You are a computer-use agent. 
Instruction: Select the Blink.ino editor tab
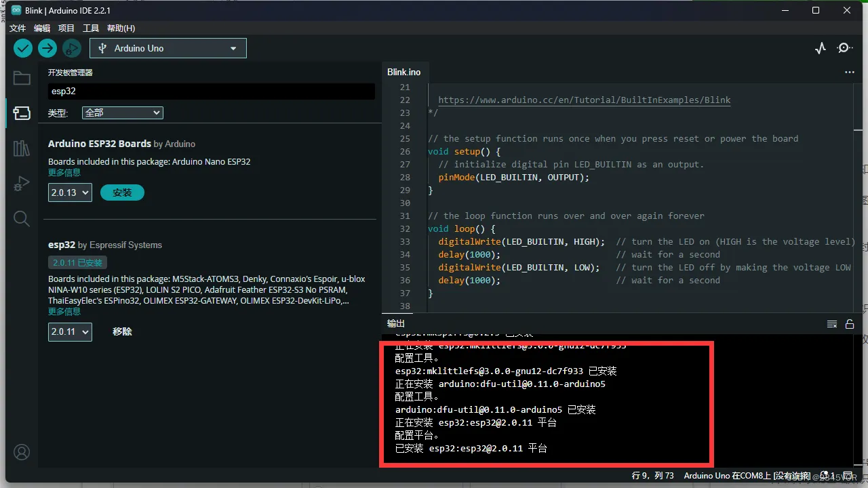[x=403, y=72]
